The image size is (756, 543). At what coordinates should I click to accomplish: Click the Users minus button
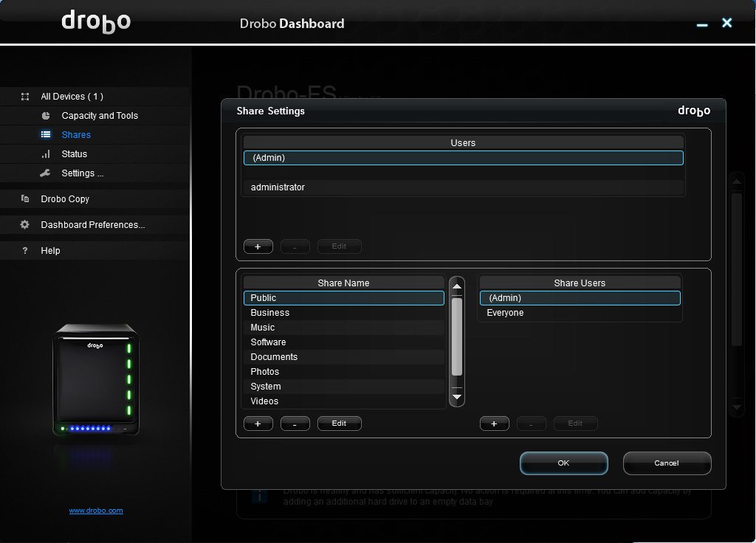(295, 246)
